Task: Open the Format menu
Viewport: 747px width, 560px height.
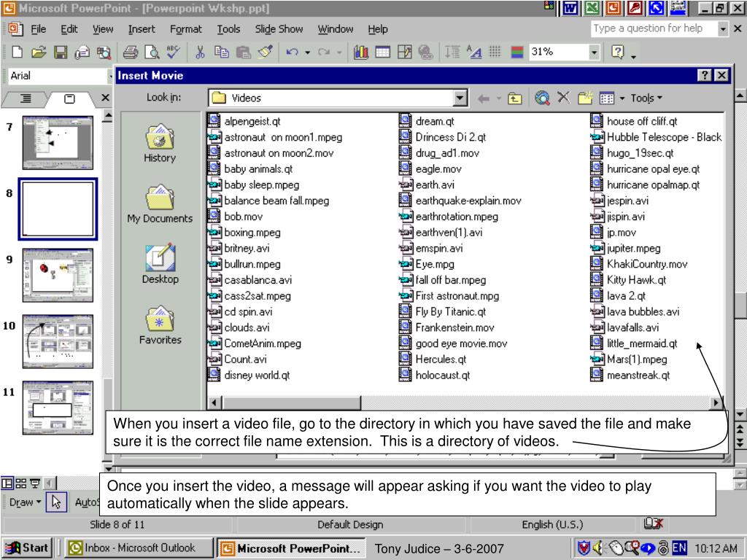Action: [186, 29]
